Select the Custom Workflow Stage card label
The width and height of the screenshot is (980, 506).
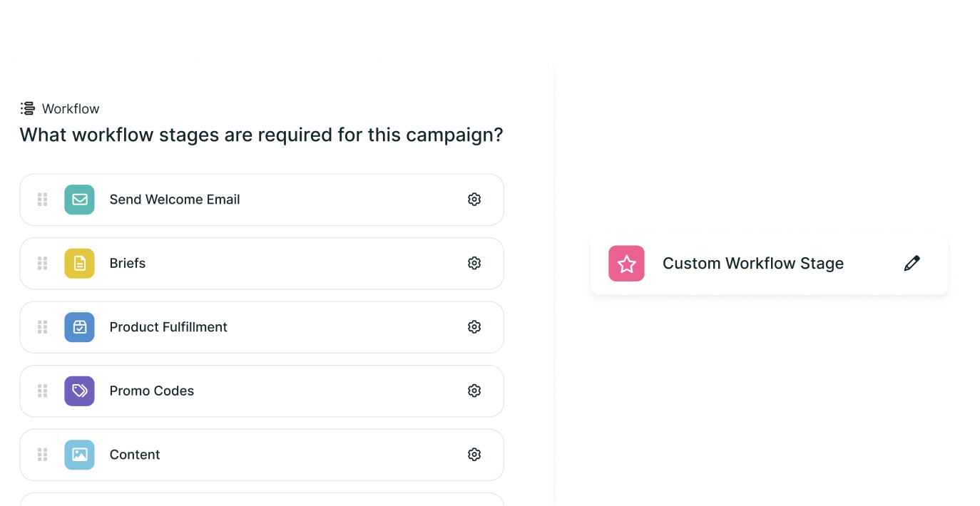752,264
